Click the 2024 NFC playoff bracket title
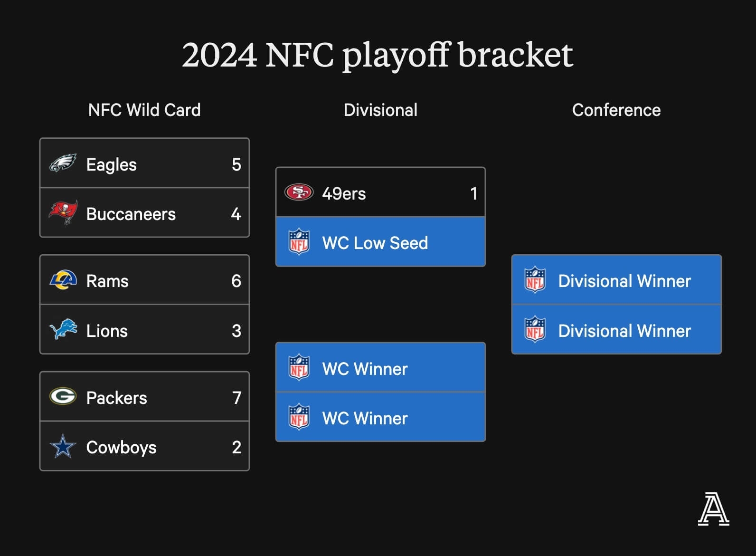The width and height of the screenshot is (756, 556). point(378,55)
